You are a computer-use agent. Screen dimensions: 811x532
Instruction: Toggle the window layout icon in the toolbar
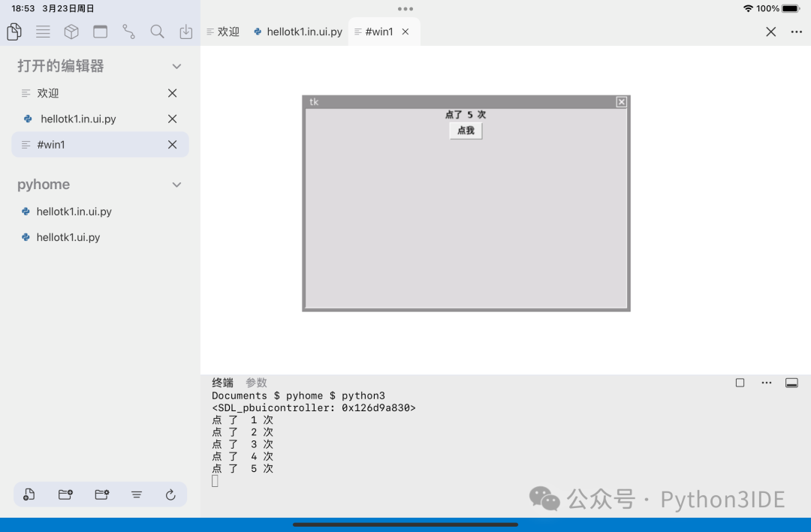coord(100,32)
